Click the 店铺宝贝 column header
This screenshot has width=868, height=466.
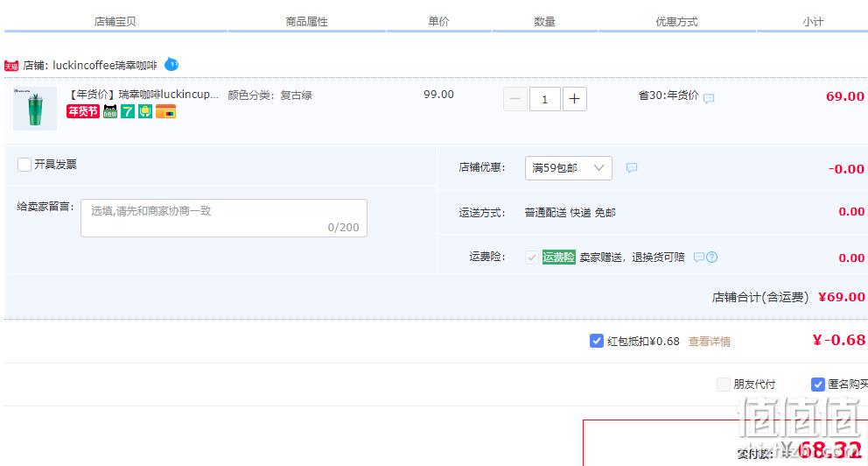[x=115, y=22]
